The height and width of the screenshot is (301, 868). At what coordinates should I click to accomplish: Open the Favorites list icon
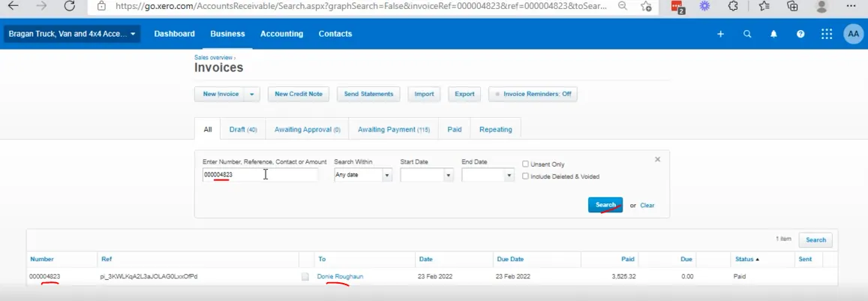(x=764, y=6)
